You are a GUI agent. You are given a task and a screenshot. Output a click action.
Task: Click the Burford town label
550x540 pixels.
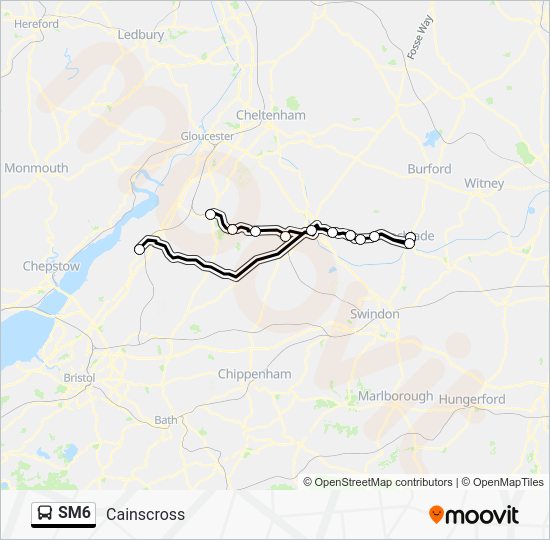429,169
